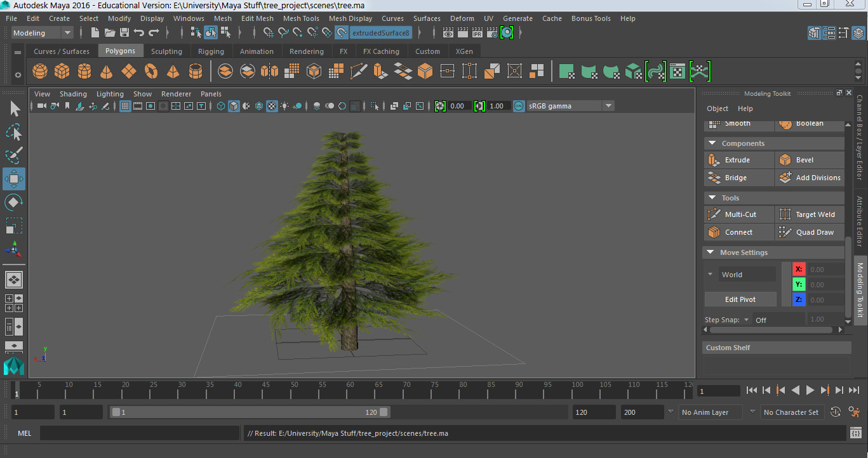868x458 pixels.
Task: Select the Lasso selection tool
Action: point(13,132)
